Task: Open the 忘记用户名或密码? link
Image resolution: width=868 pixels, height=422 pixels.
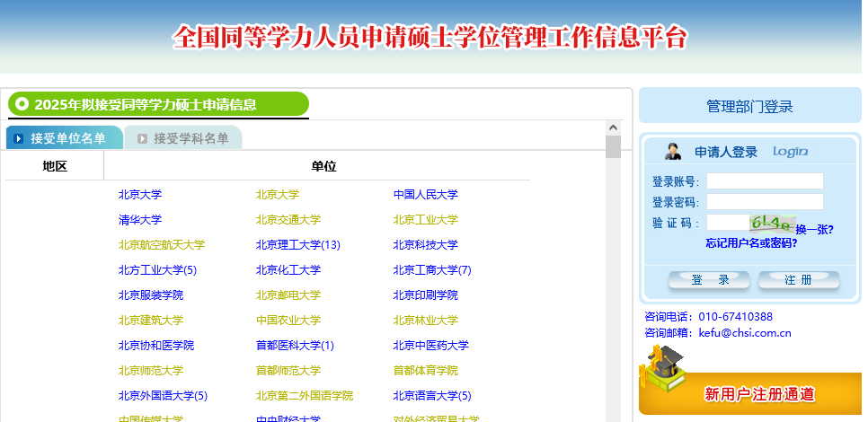Action: click(x=751, y=242)
